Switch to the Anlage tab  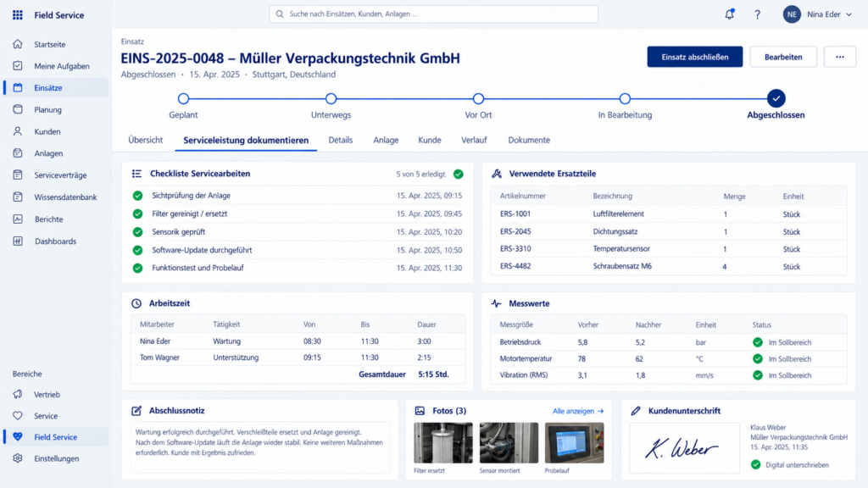(386, 140)
